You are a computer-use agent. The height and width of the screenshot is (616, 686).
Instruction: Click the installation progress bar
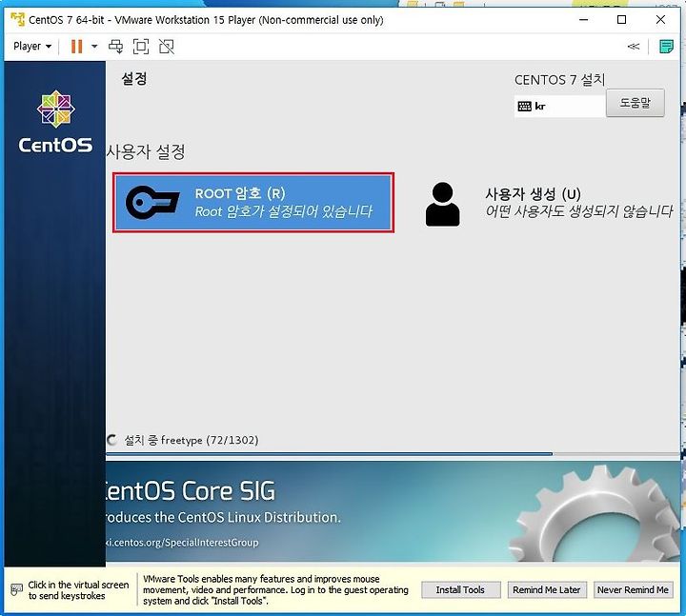click(x=393, y=454)
